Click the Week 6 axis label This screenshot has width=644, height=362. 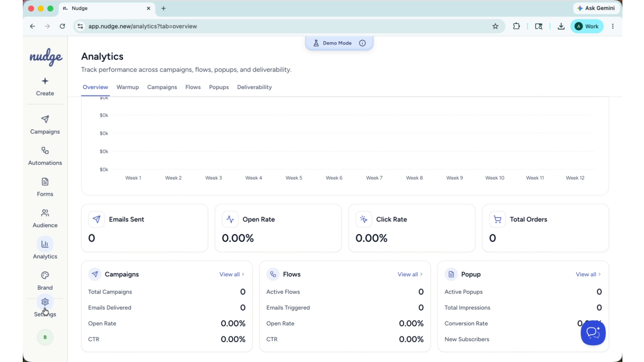(334, 178)
